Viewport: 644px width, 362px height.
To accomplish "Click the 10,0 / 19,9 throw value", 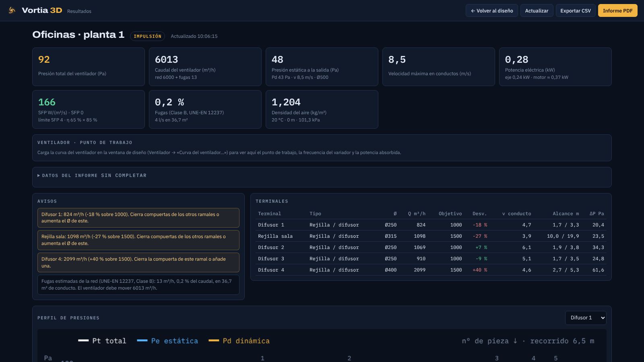I will 563,236.
